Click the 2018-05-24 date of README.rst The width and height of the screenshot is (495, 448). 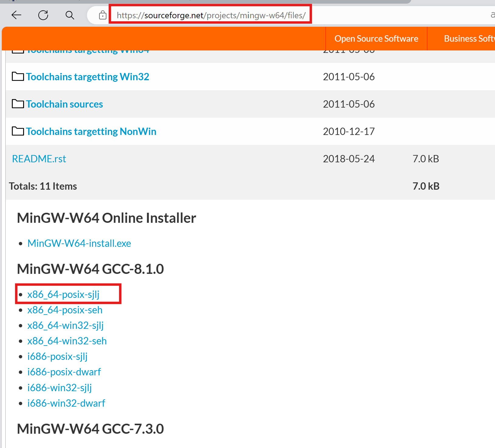(x=349, y=159)
